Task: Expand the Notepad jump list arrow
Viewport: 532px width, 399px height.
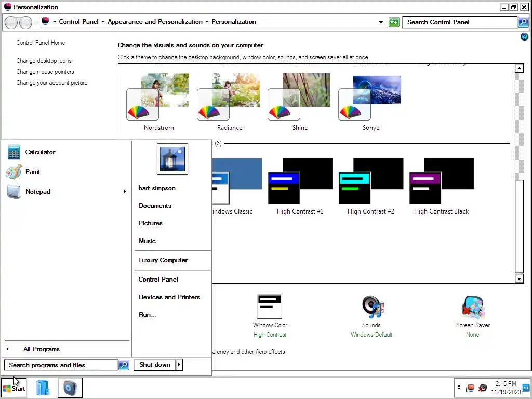Action: 125,192
